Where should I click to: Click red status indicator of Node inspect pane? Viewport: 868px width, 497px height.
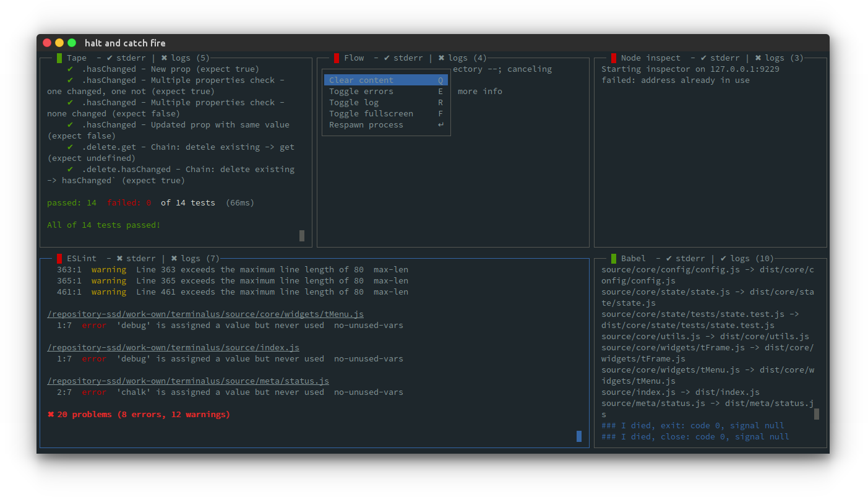tap(614, 58)
